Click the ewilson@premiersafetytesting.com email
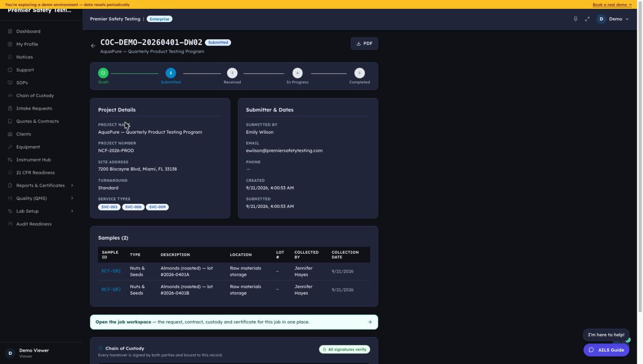The width and height of the screenshot is (643, 364). click(284, 150)
